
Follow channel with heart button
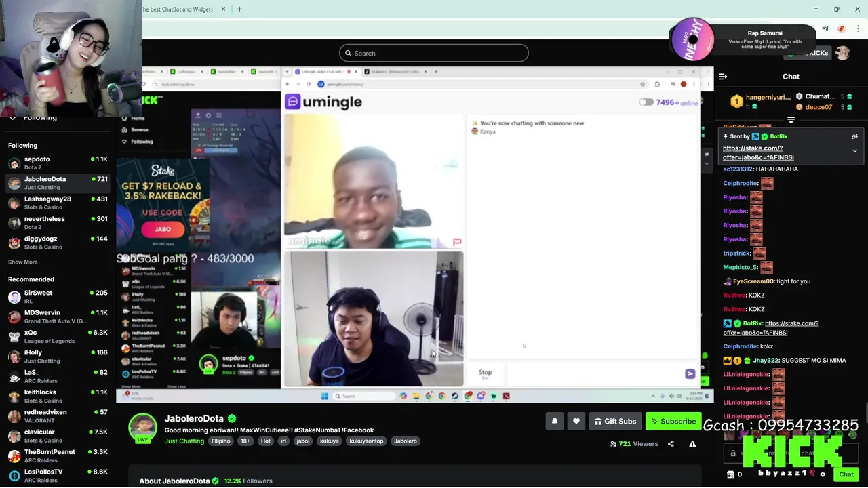coord(576,422)
